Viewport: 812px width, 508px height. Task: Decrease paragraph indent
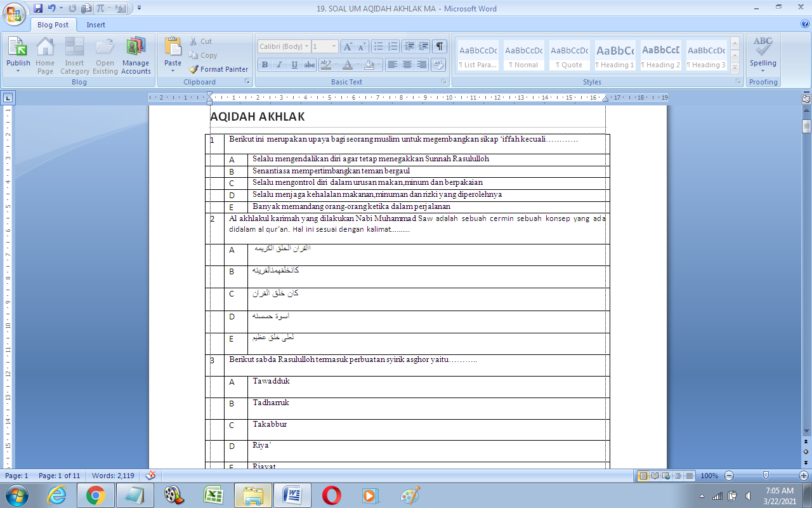click(x=409, y=46)
